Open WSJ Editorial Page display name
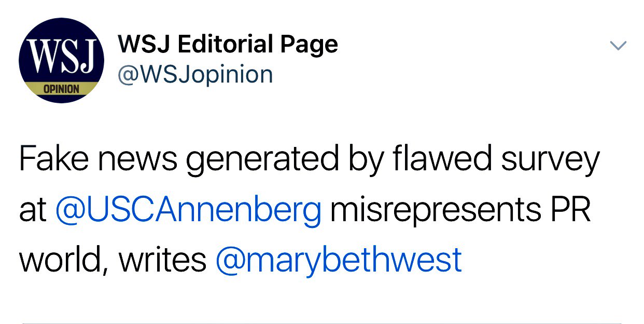This screenshot has height=324, width=644. (228, 45)
